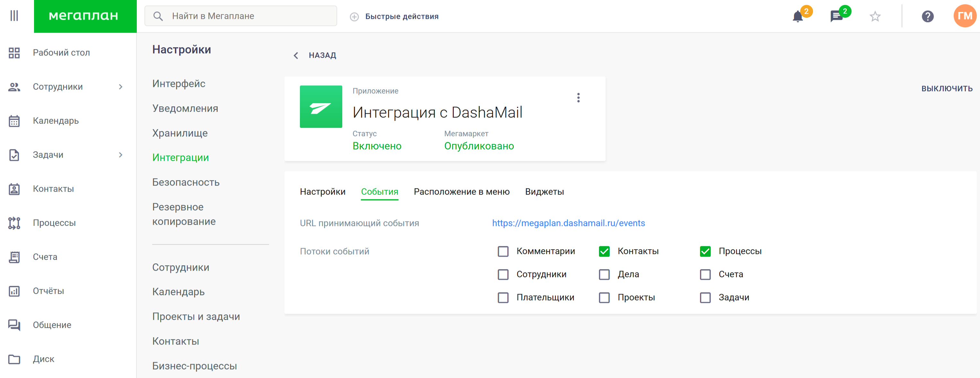Enable the Задачи event stream checkbox
980x378 pixels.
point(705,298)
